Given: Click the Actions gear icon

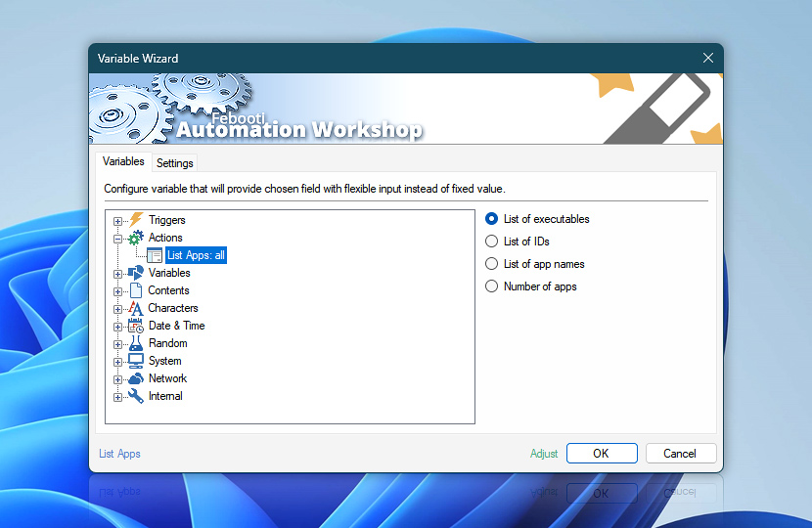Looking at the screenshot, I should [136, 238].
